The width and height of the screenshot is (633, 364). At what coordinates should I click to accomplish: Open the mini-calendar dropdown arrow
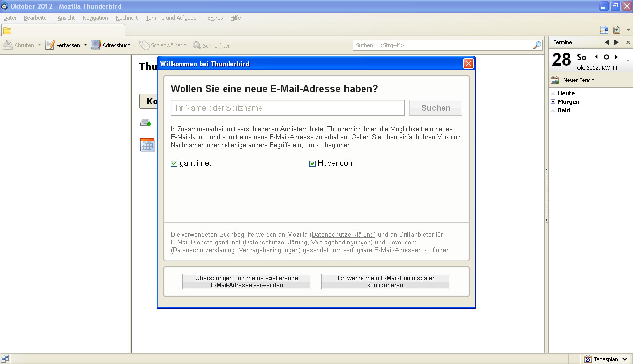(628, 60)
